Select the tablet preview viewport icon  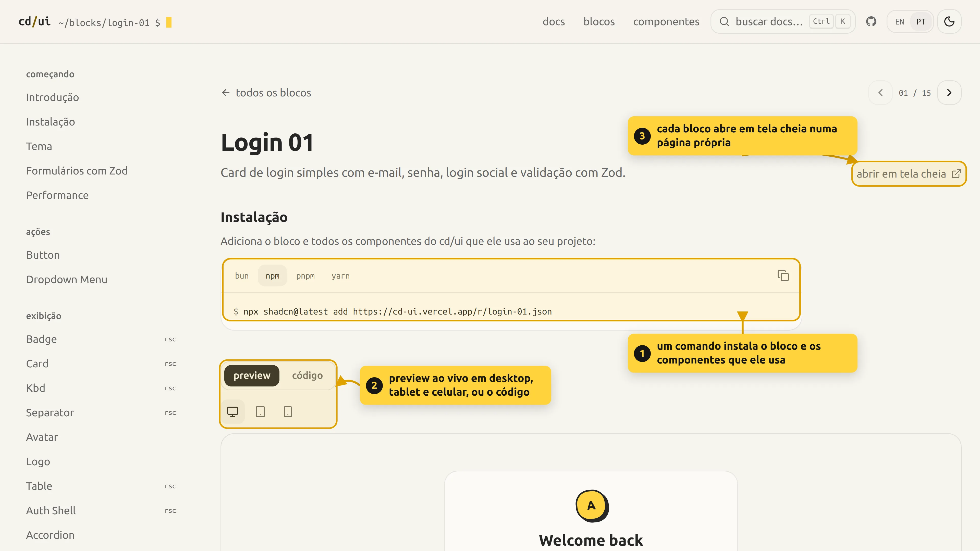[260, 412]
